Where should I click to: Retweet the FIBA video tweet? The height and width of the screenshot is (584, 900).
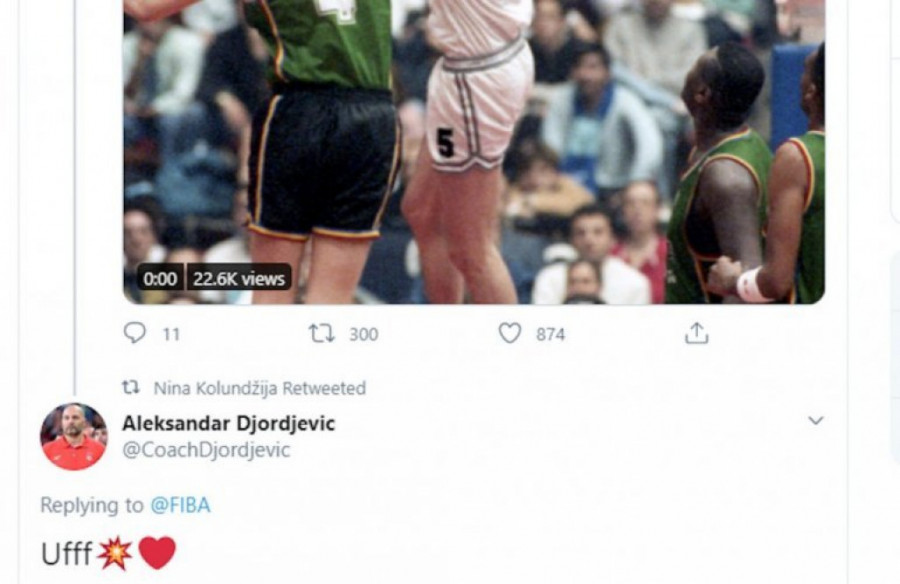click(322, 333)
